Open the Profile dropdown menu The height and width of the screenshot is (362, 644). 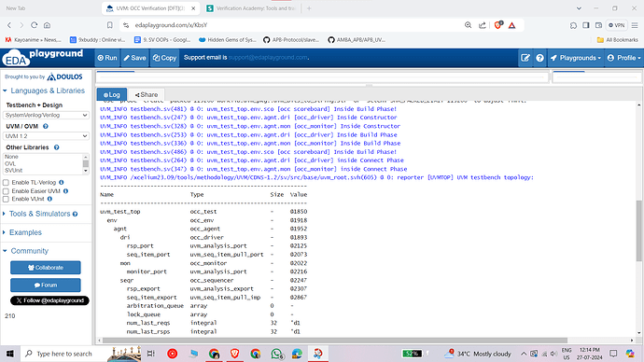click(x=623, y=58)
